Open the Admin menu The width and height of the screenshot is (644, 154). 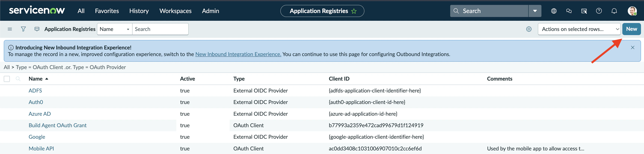click(211, 11)
